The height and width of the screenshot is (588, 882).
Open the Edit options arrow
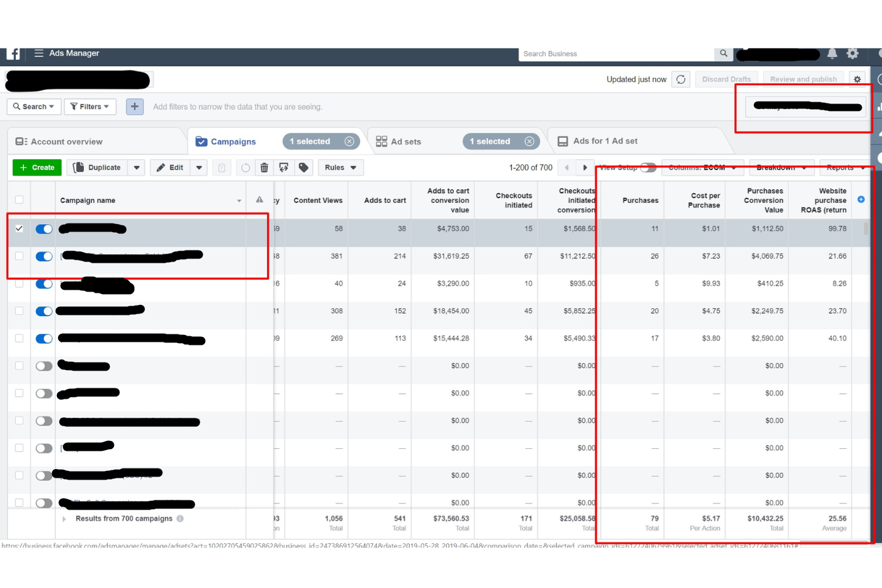(x=199, y=167)
